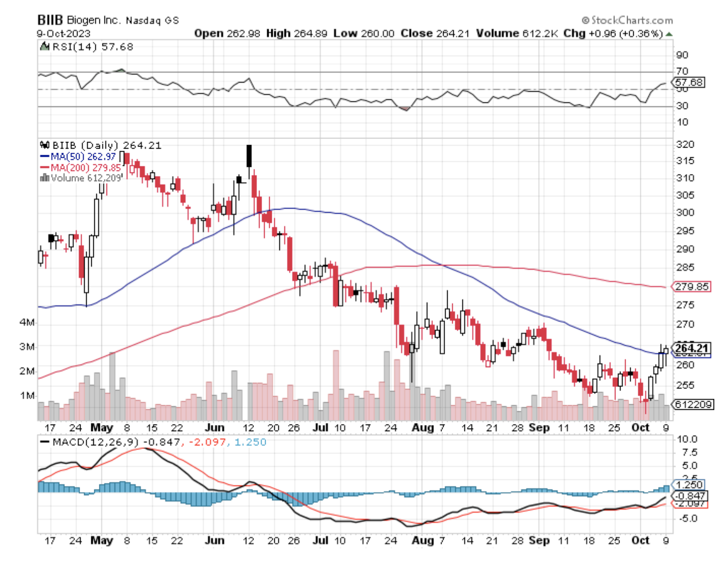Click the 1.250 flag on the MACD axis

click(x=689, y=484)
